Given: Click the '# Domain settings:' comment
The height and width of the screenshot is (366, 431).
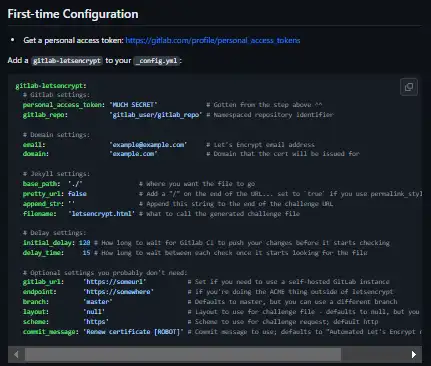Looking at the screenshot, I should pos(56,135).
